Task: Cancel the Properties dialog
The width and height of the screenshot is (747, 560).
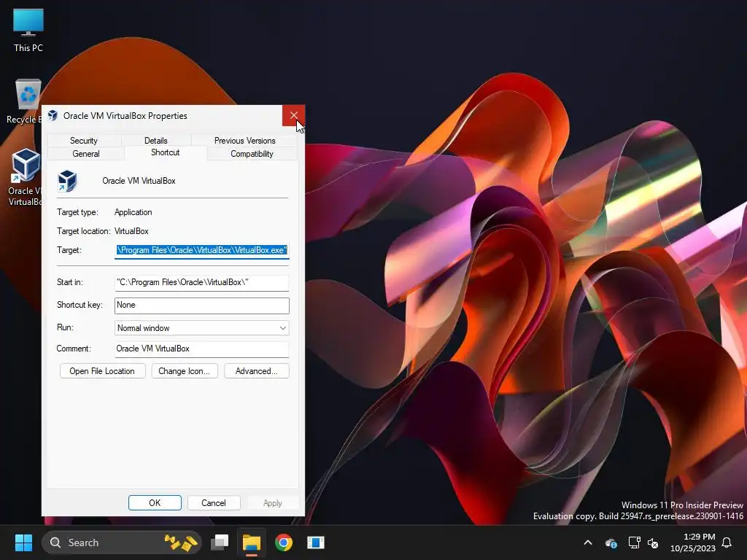Action: pyautogui.click(x=214, y=503)
